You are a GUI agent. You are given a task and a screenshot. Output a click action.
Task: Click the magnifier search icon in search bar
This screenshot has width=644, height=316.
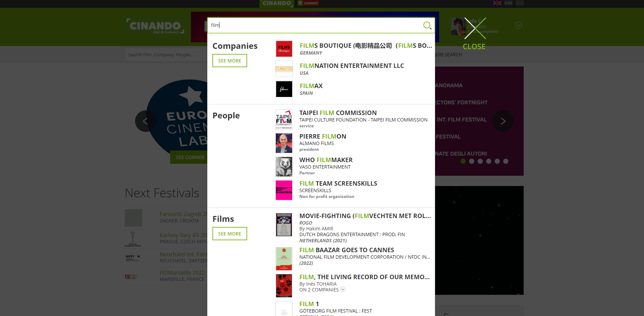(427, 25)
